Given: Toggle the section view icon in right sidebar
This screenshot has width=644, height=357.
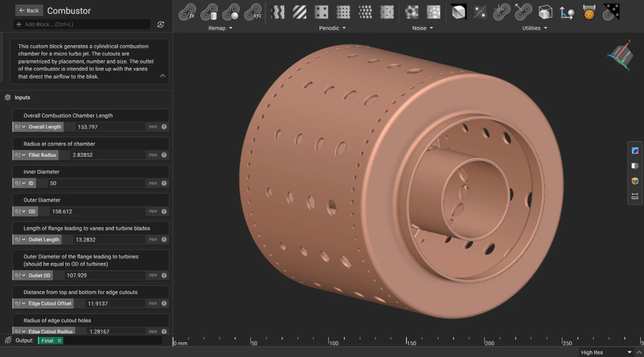Looking at the screenshot, I should coord(635,166).
